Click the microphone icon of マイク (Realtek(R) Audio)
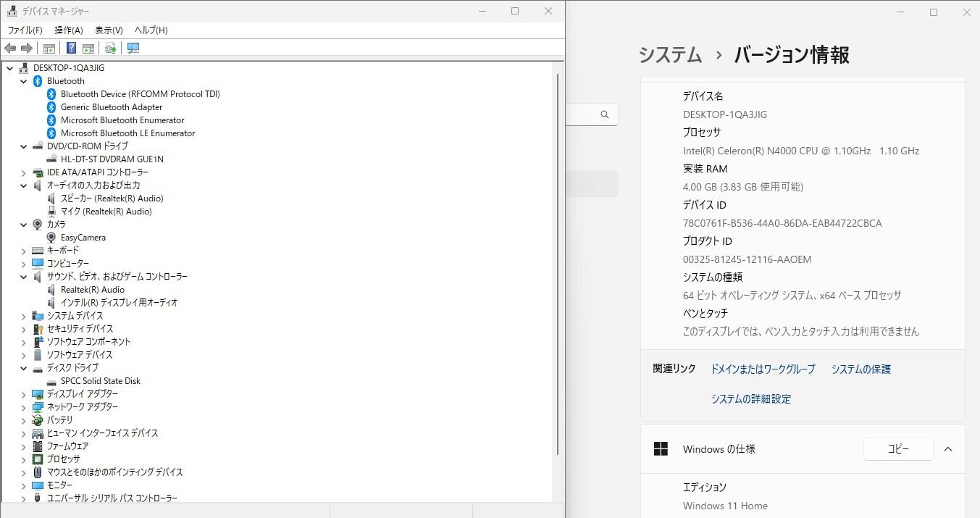This screenshot has width=980, height=518. 51,212
